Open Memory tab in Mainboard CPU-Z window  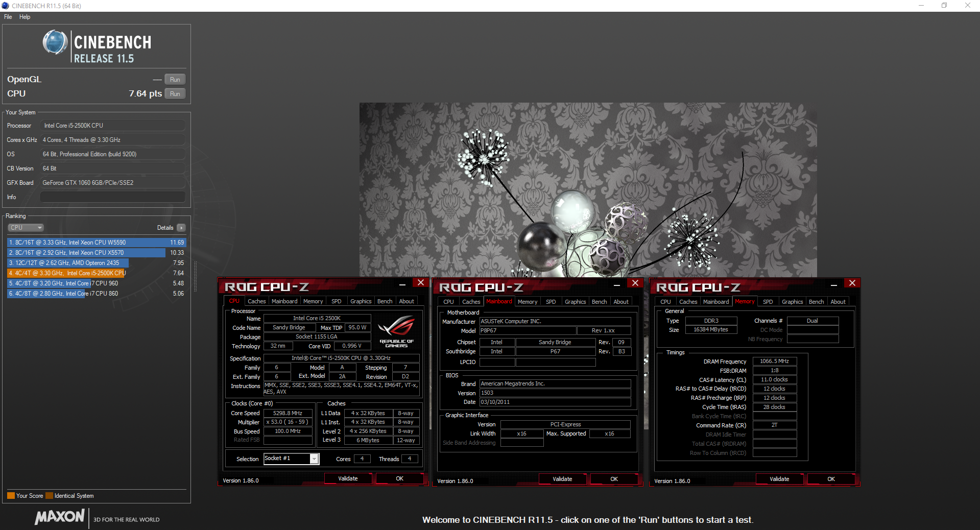coord(528,302)
